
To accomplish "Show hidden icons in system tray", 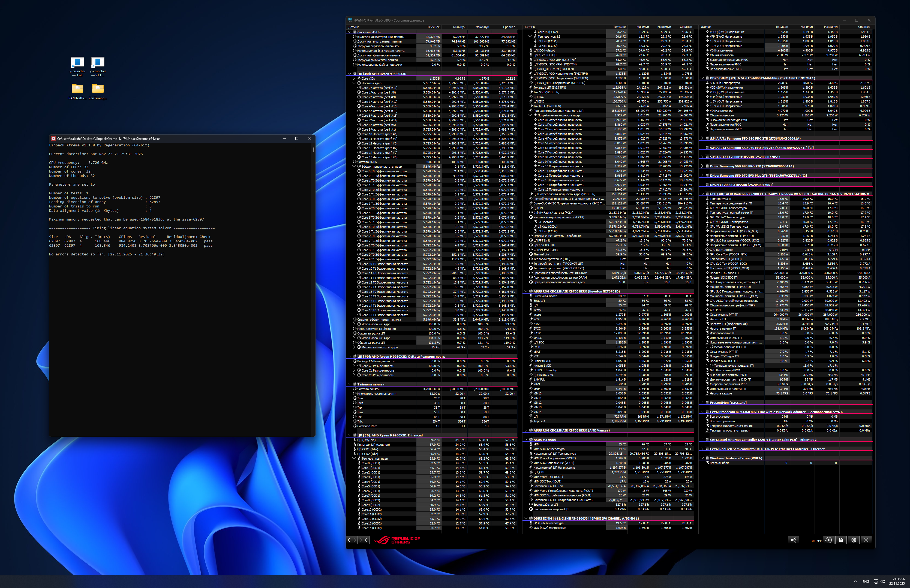I will (x=855, y=581).
